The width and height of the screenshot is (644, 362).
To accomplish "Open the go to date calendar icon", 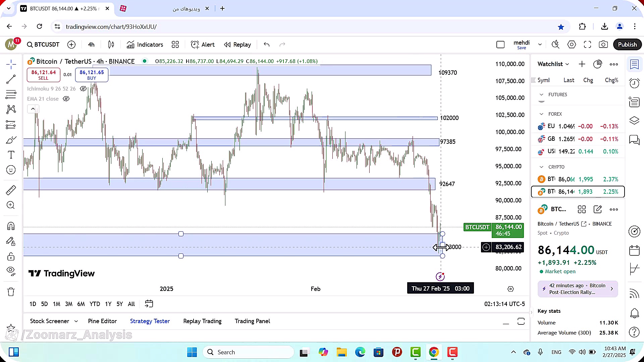I will click(x=149, y=304).
